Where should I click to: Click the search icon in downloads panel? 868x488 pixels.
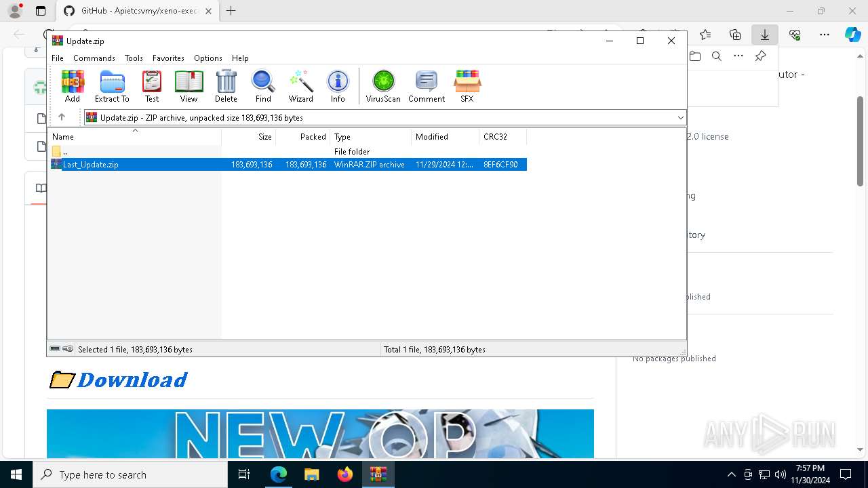click(717, 56)
